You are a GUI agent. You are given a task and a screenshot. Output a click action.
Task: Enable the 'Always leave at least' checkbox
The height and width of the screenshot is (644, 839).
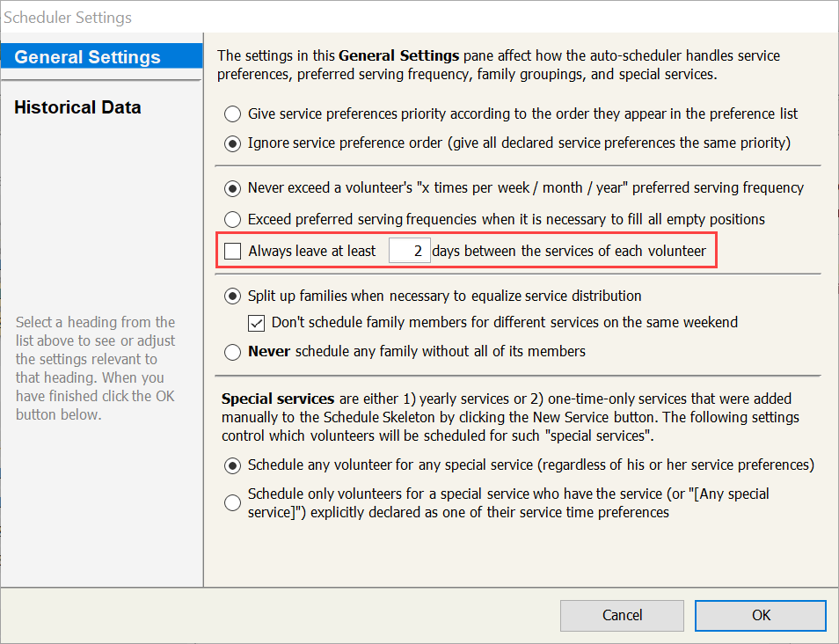pos(233,252)
